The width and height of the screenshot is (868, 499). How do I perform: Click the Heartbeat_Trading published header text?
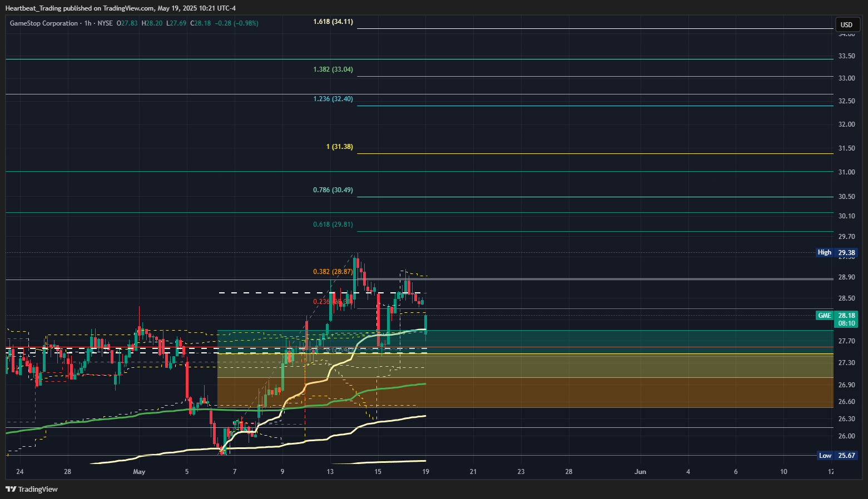tap(121, 8)
